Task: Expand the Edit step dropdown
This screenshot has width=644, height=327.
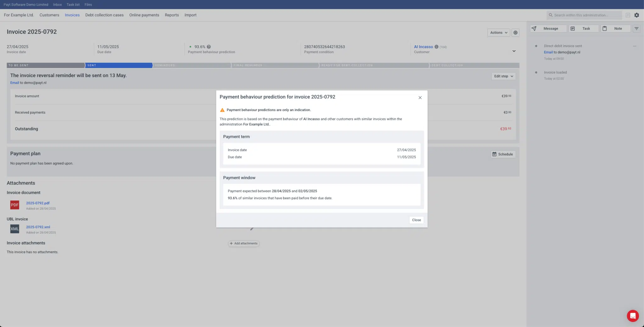Action: [x=503, y=76]
